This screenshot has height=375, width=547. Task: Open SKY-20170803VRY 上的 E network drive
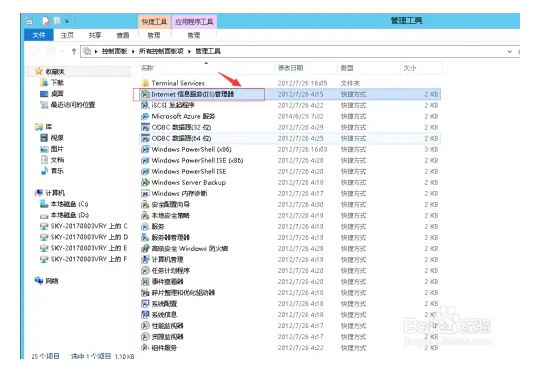(x=89, y=248)
